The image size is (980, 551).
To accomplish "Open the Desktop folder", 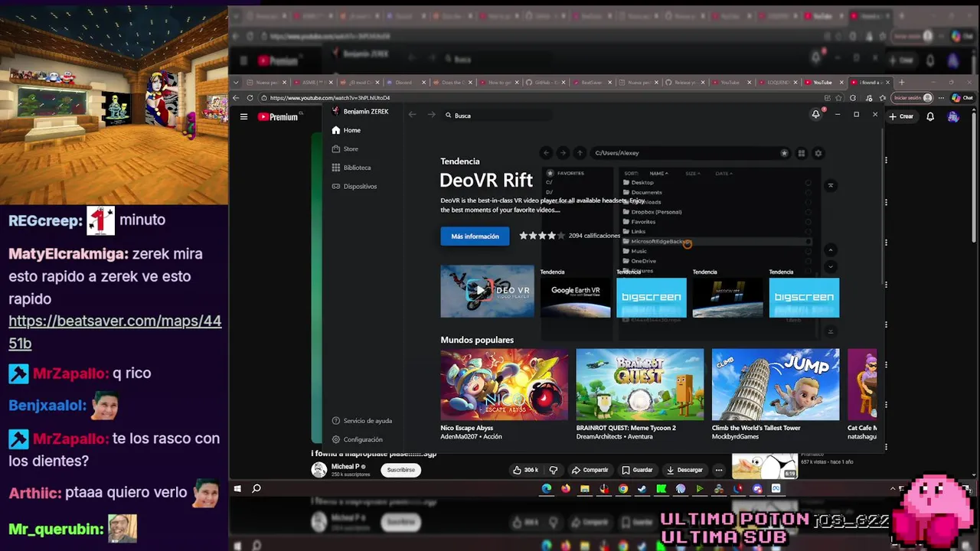I will pos(639,183).
